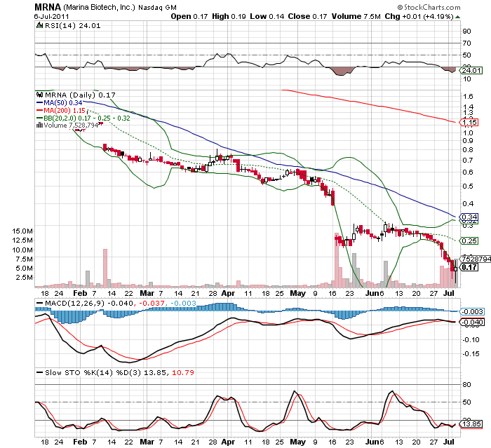Click the black MACD legend line marker

tap(39, 303)
